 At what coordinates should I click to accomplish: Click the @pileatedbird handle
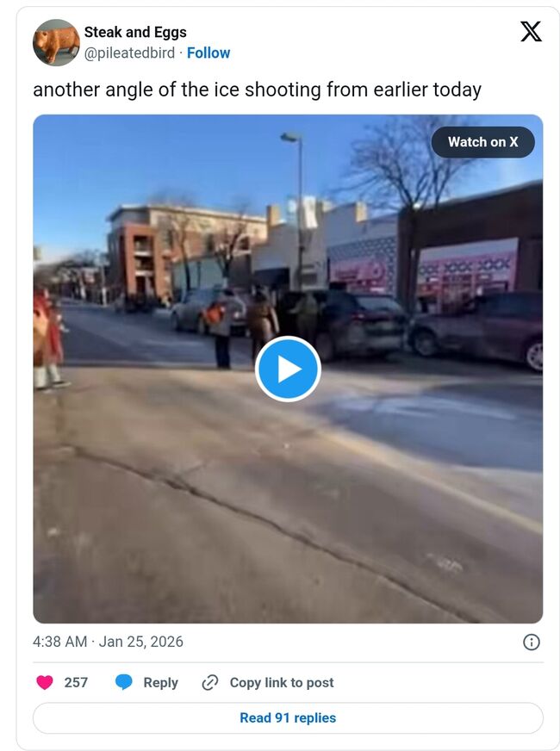point(129,53)
